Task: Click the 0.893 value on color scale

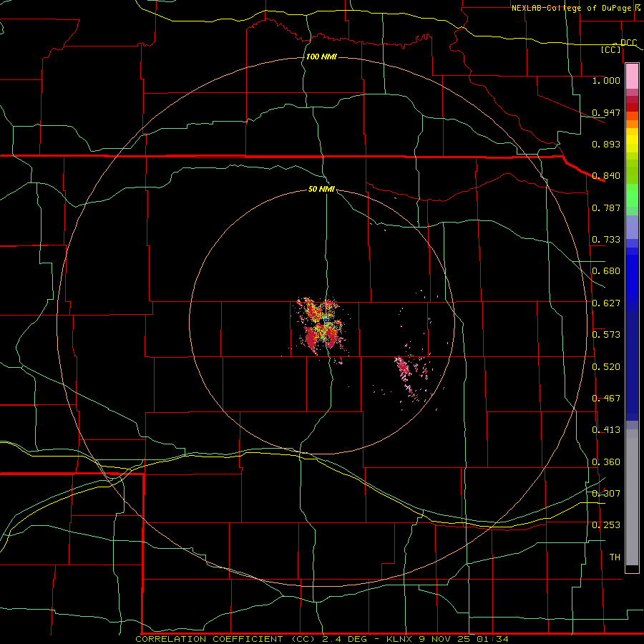Action: pyautogui.click(x=606, y=144)
